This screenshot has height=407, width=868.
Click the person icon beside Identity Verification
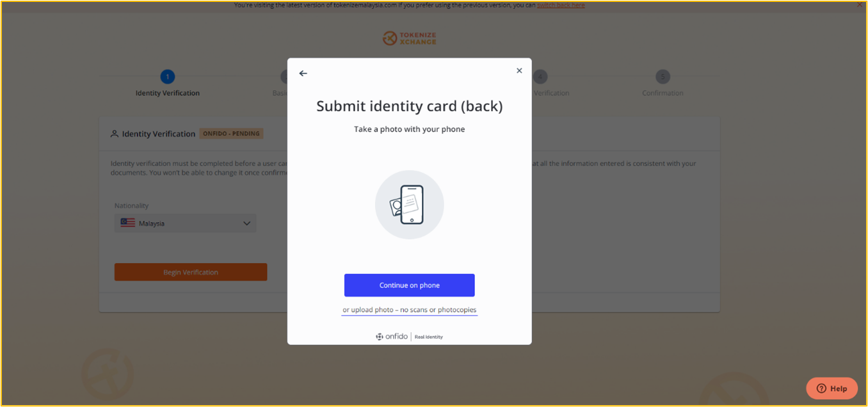[115, 134]
